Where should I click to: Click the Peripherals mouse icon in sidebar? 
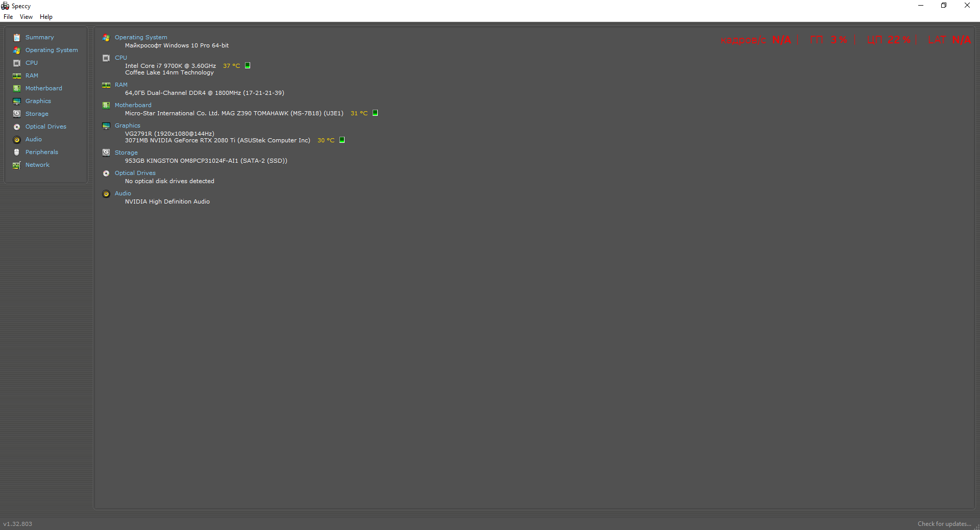click(17, 153)
